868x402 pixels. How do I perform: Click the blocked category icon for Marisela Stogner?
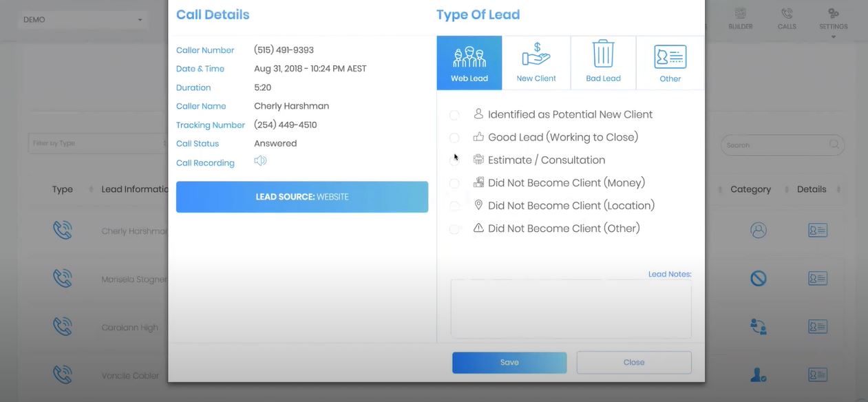point(759,279)
